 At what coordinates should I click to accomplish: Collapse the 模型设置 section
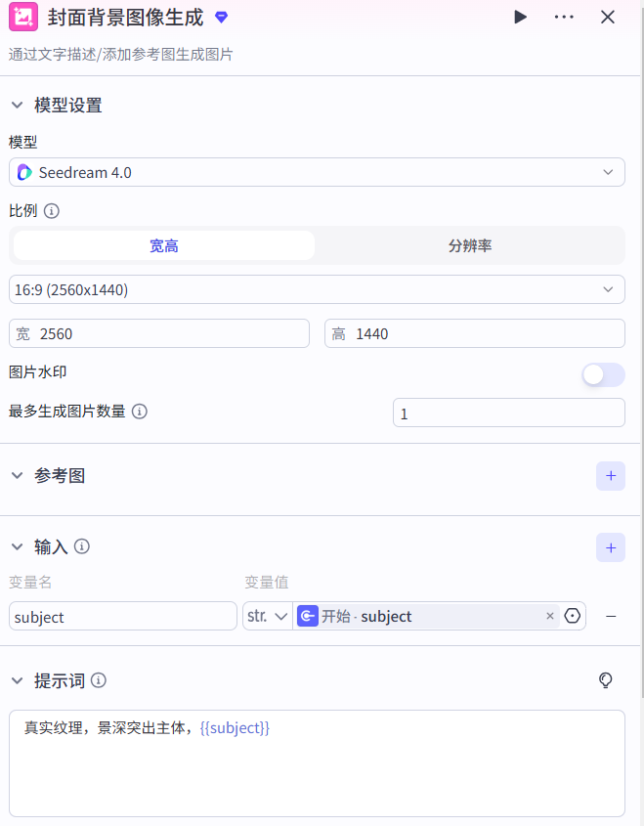click(x=17, y=106)
